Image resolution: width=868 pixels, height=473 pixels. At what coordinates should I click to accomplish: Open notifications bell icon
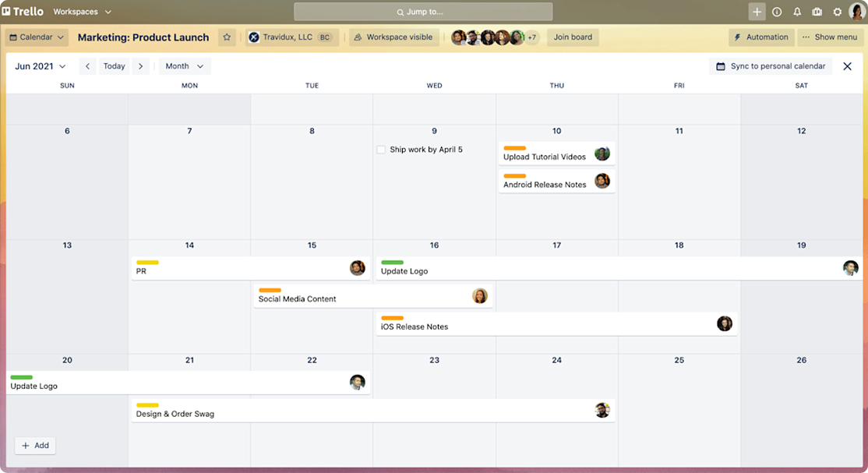[797, 12]
